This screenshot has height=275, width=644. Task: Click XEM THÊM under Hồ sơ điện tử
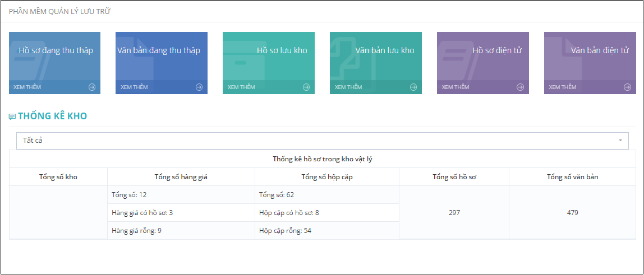click(x=456, y=87)
